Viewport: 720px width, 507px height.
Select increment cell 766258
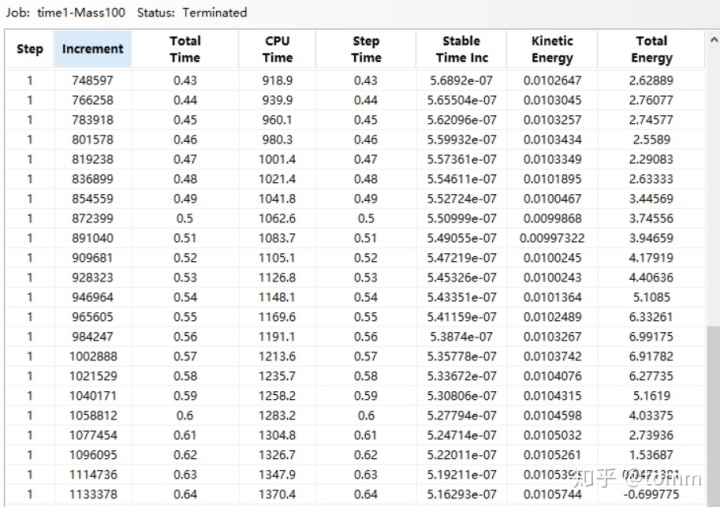92,100
